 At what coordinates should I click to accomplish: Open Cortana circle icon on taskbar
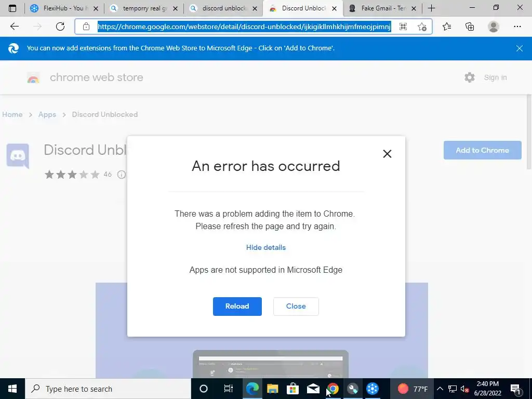(x=204, y=389)
